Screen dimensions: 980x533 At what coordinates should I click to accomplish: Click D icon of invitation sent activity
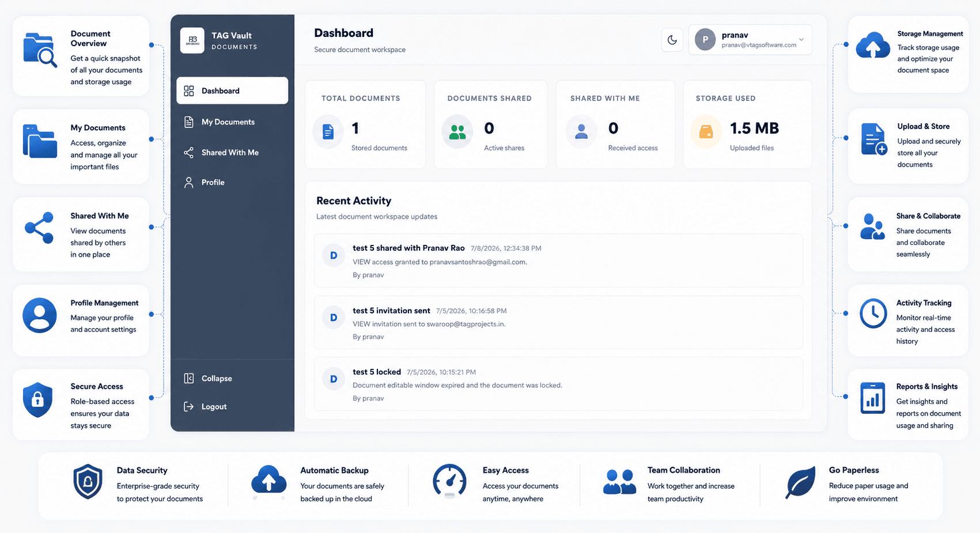[x=334, y=317]
